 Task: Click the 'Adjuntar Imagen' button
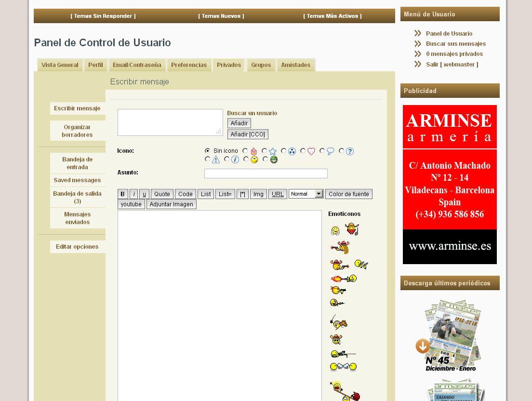(171, 204)
